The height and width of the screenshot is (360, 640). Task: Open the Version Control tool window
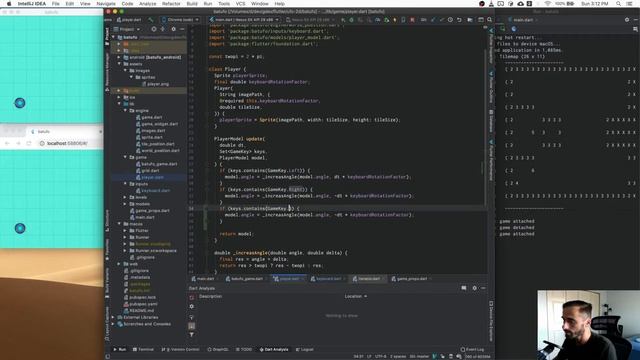(x=180, y=350)
